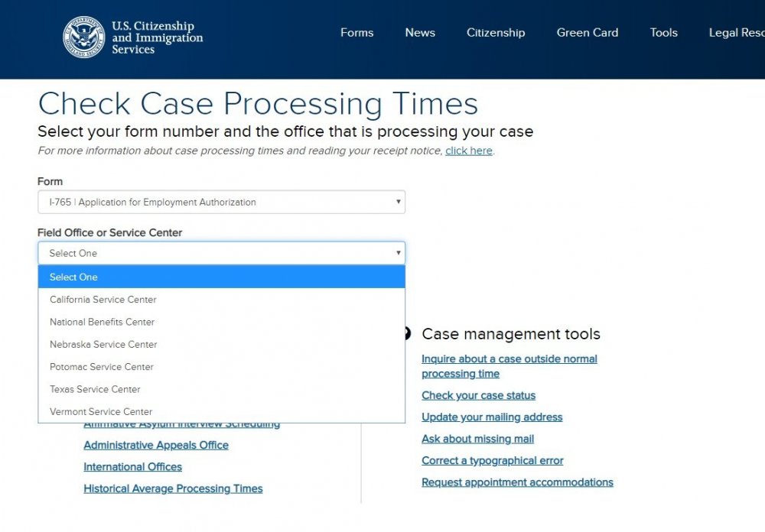Open the Tools navigation menu

tap(663, 33)
